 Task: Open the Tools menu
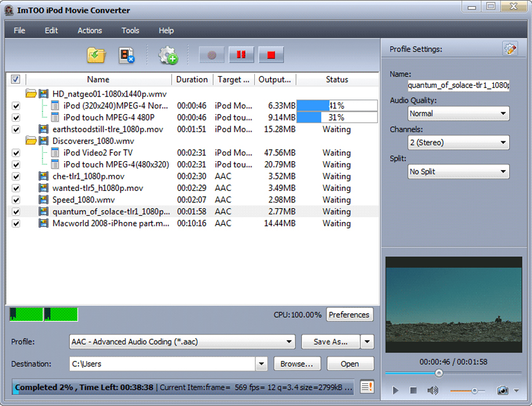130,30
